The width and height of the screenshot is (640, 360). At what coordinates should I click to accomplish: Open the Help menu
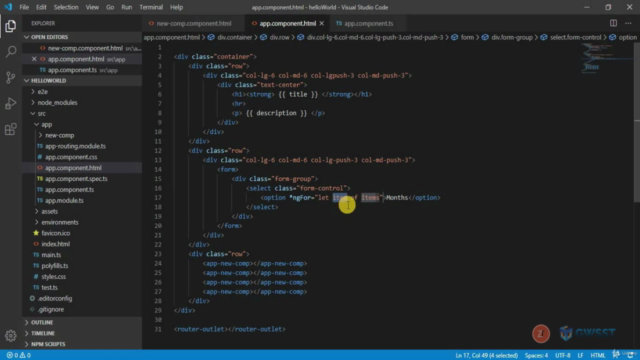click(x=176, y=7)
